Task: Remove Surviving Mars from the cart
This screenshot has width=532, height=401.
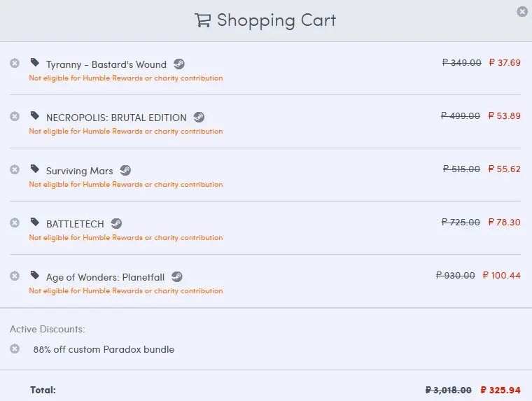Action: pyautogui.click(x=15, y=169)
